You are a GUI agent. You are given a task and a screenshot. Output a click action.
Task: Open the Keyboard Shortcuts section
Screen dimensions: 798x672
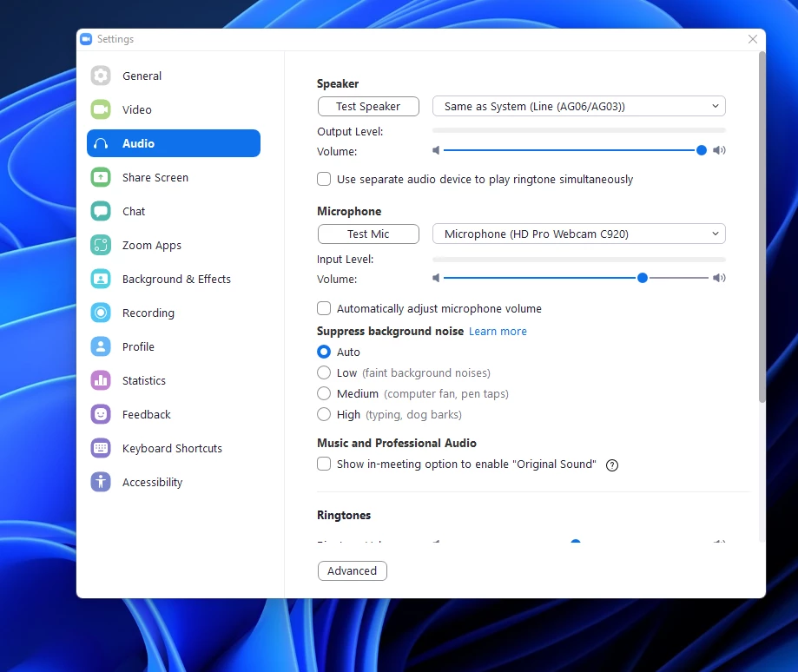pyautogui.click(x=174, y=448)
